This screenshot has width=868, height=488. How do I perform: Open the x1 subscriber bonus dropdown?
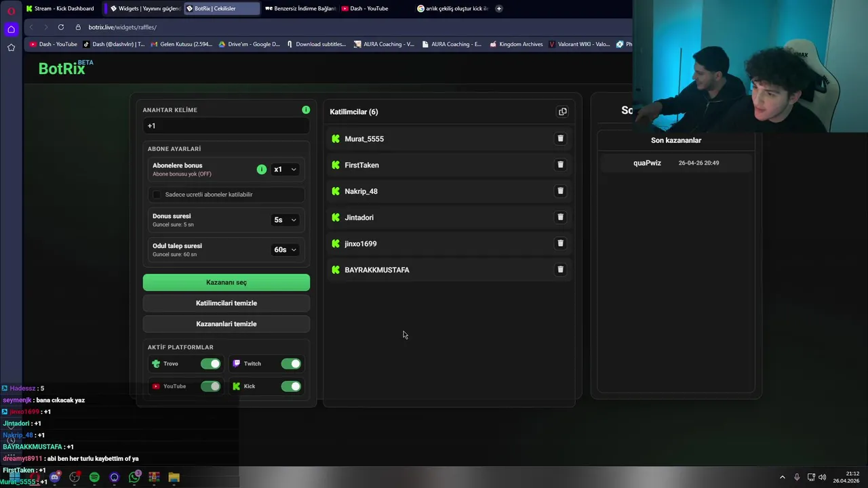click(285, 169)
